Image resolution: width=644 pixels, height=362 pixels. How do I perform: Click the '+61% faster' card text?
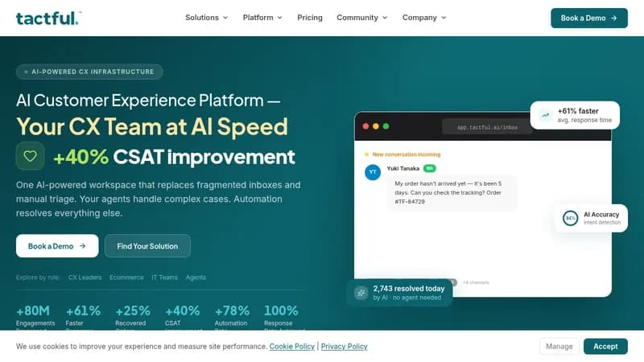(x=578, y=111)
